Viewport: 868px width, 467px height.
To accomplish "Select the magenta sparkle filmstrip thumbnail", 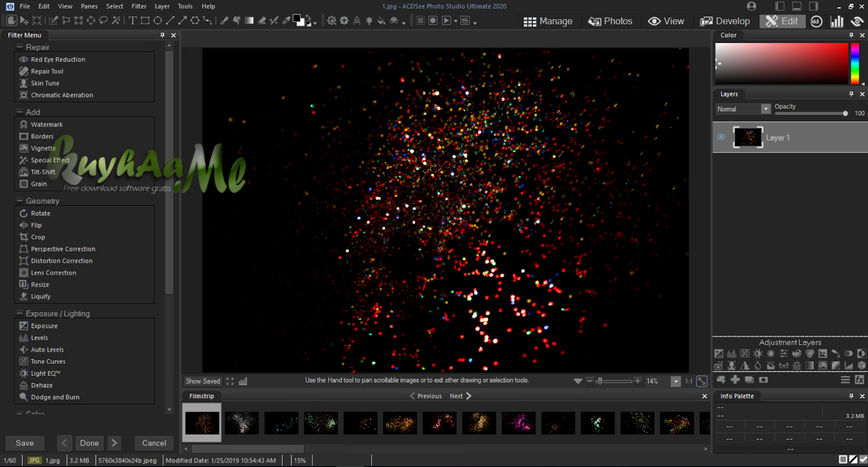I will pyautogui.click(x=519, y=423).
